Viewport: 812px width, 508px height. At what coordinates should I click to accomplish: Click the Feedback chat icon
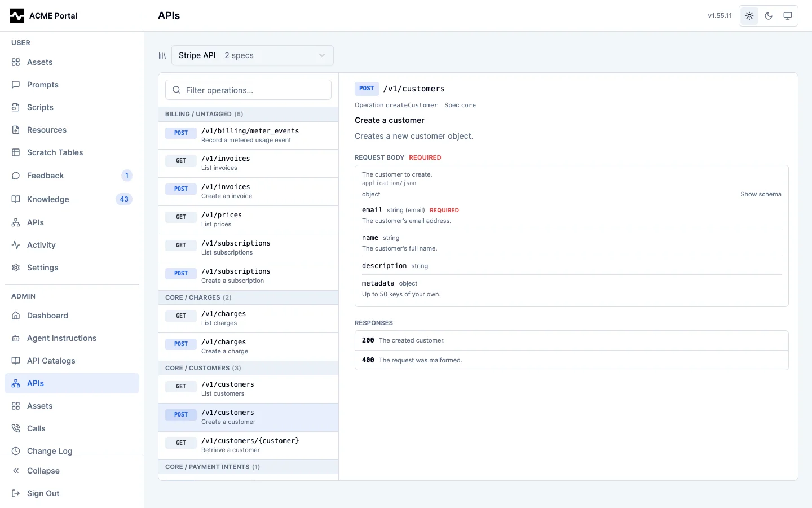16,176
